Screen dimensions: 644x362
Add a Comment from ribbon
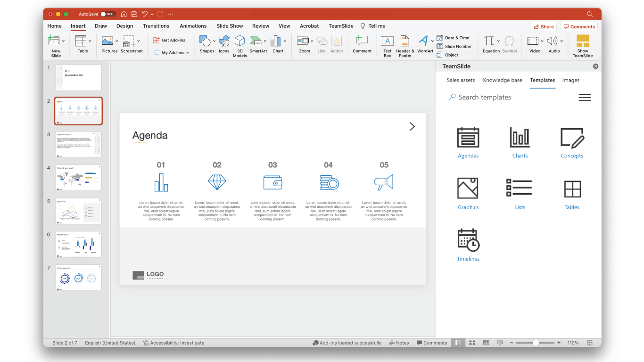pyautogui.click(x=362, y=44)
